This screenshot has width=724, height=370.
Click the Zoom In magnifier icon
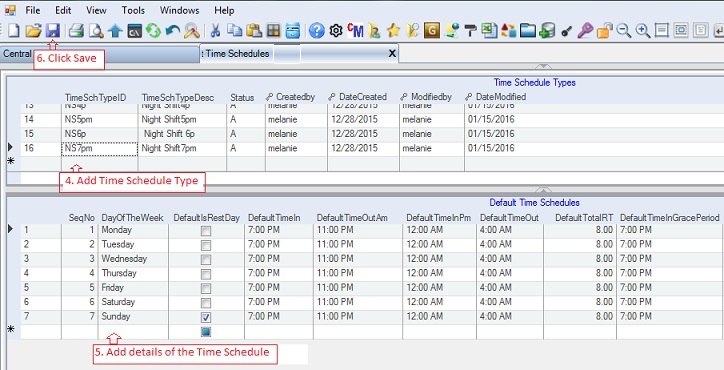642,31
